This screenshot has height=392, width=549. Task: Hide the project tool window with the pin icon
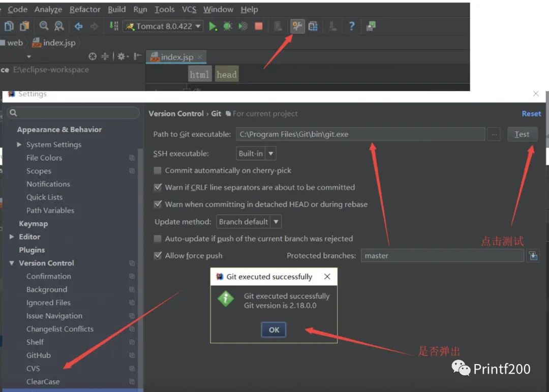tap(138, 56)
